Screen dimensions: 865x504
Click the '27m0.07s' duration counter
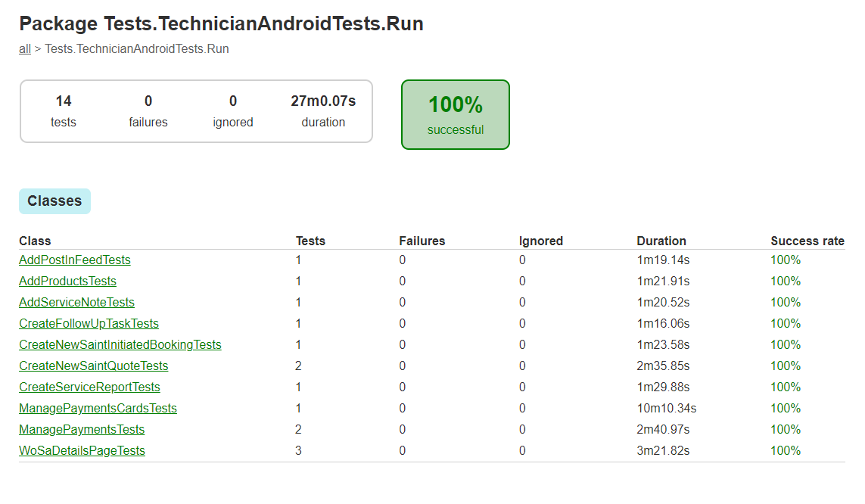pyautogui.click(x=323, y=111)
